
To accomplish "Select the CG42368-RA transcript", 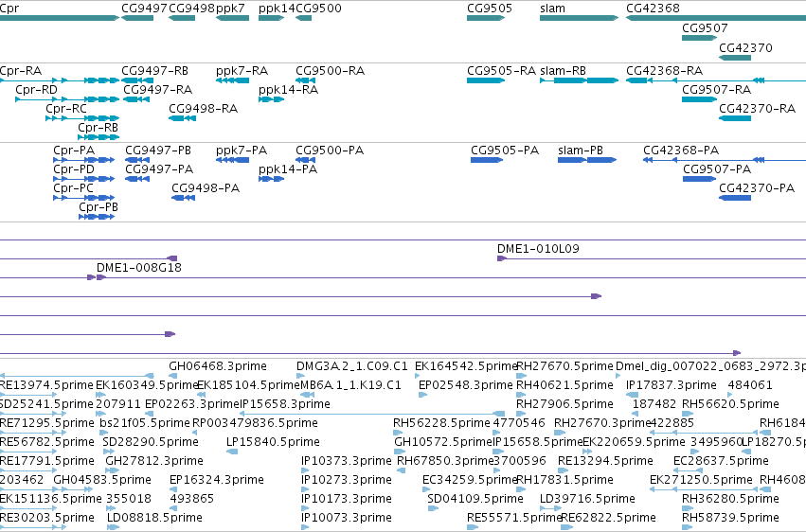I will point(716,80).
